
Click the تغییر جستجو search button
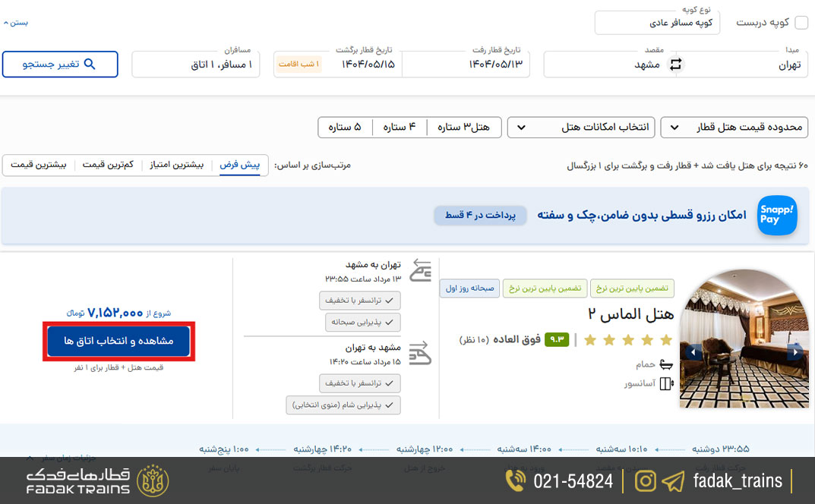(x=60, y=64)
